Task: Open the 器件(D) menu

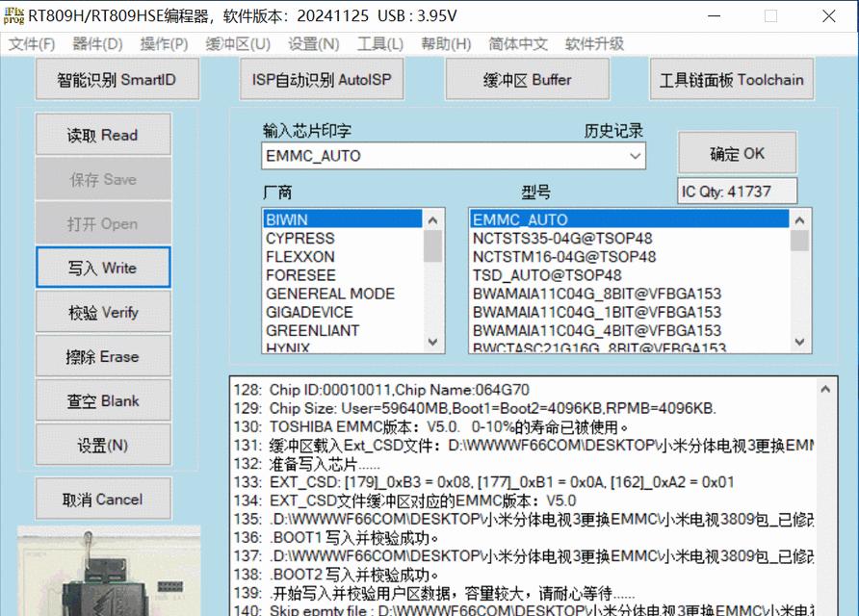Action: coord(97,44)
